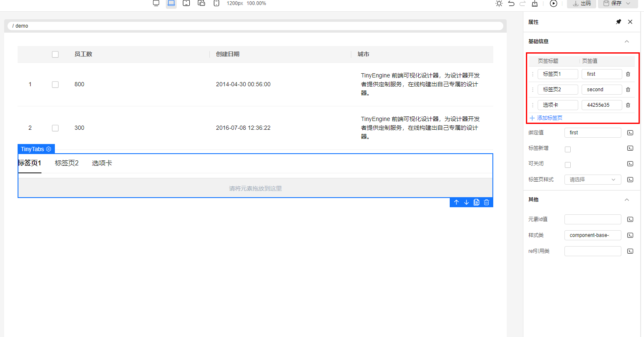Open code binding for 元素id值
The width and height of the screenshot is (644, 337).
point(630,219)
